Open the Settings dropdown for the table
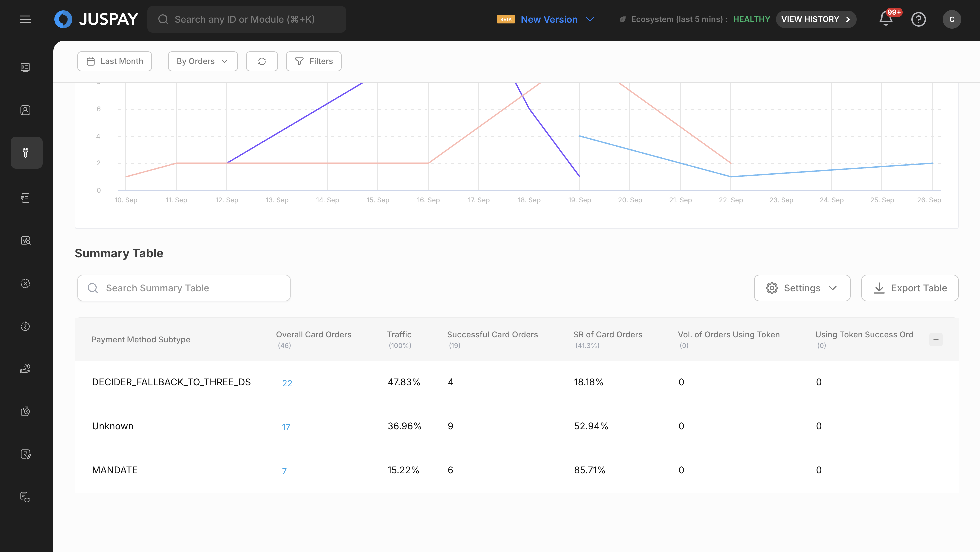 tap(802, 288)
